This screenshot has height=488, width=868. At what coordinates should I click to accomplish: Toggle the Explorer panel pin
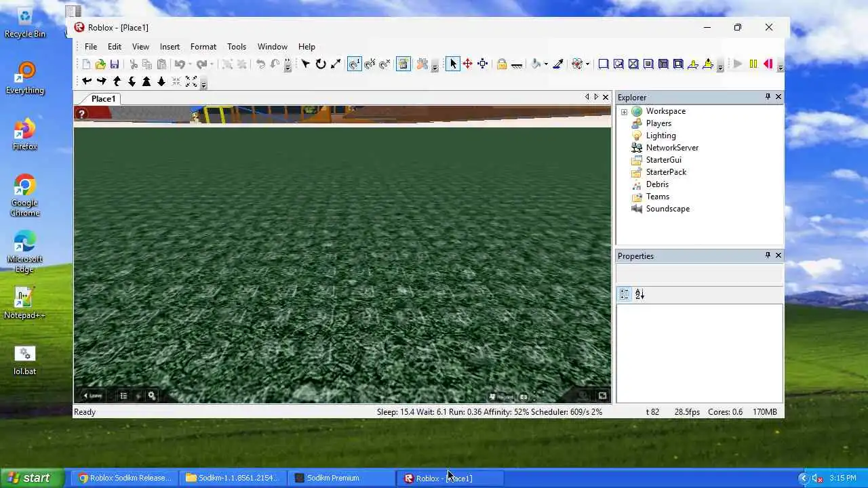click(x=768, y=97)
